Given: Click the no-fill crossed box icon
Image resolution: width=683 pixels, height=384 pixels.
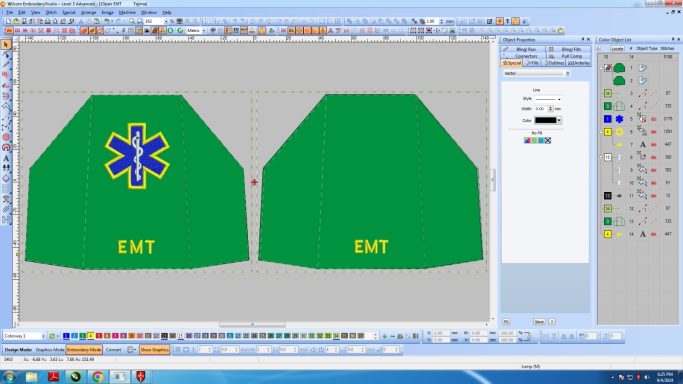Looking at the screenshot, I should point(548,140).
